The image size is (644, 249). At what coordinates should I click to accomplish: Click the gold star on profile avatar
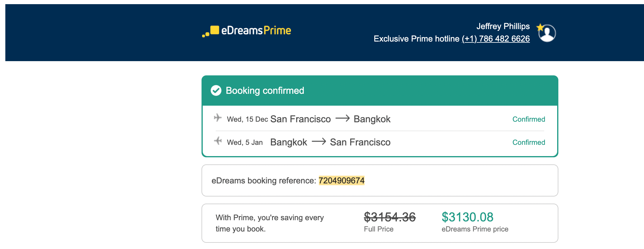tap(540, 27)
